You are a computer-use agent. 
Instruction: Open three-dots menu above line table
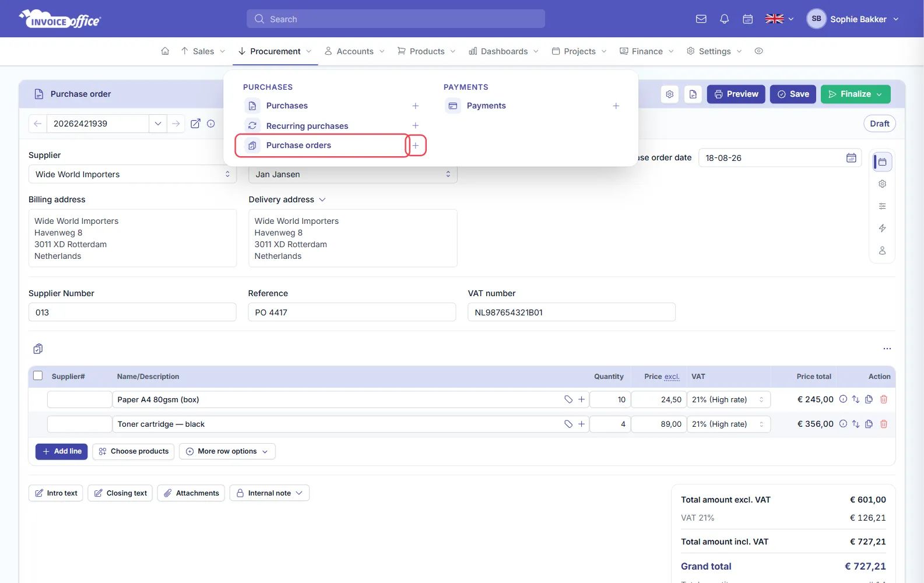(887, 349)
